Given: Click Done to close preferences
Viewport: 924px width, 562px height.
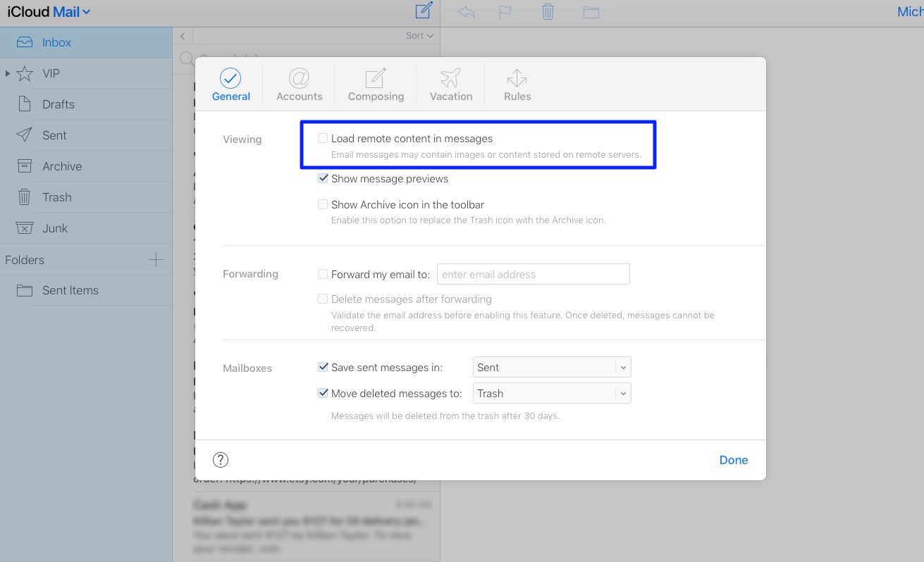Looking at the screenshot, I should (x=734, y=460).
